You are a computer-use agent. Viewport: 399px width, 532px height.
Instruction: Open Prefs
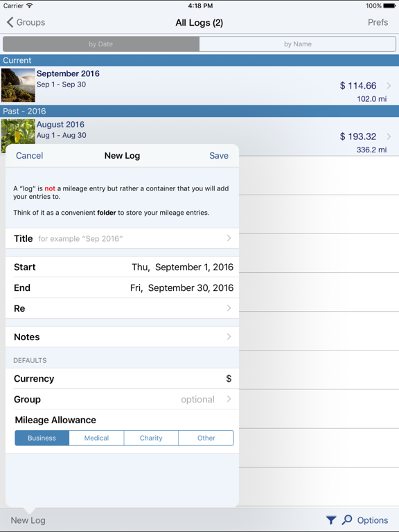tap(378, 22)
